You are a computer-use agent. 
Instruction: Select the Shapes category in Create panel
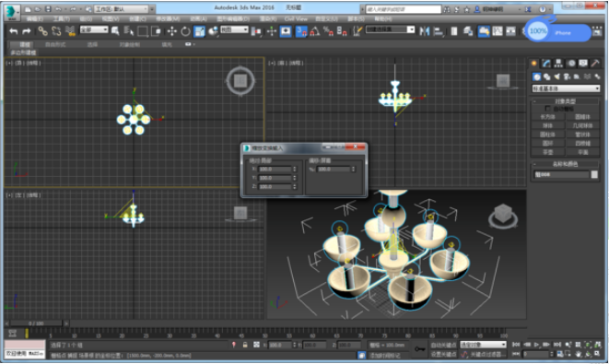(547, 76)
